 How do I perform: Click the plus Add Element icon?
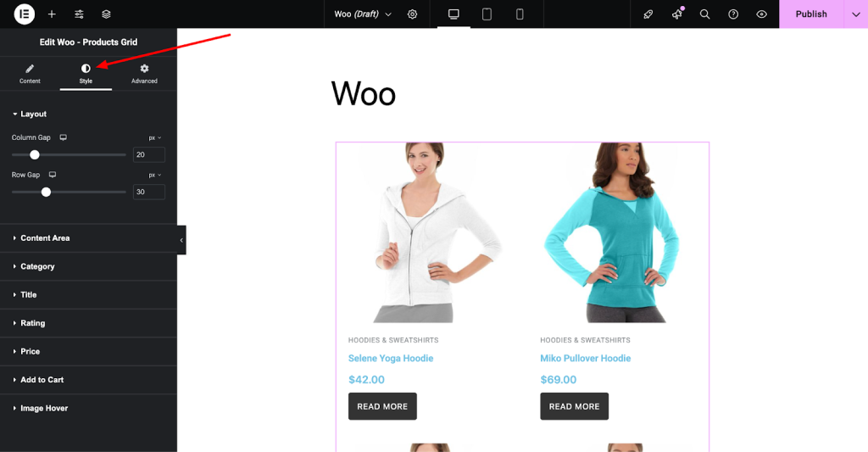(52, 14)
